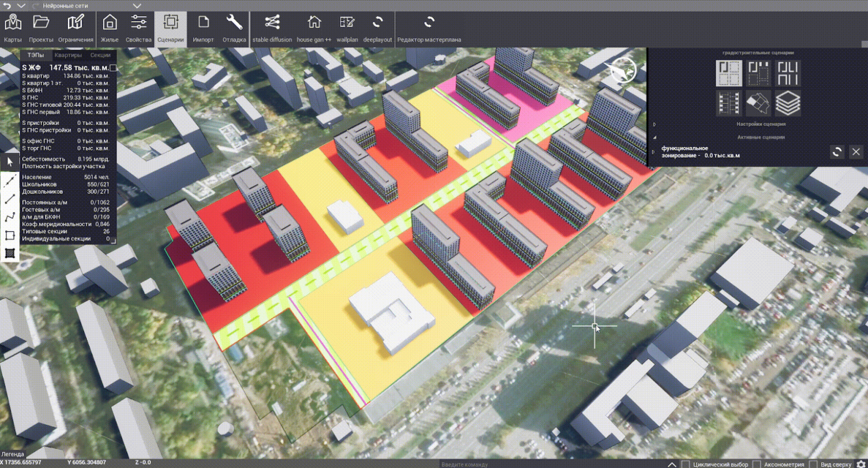Enable Циклический выбор checkbox
The height and width of the screenshot is (468, 868).
(x=685, y=464)
